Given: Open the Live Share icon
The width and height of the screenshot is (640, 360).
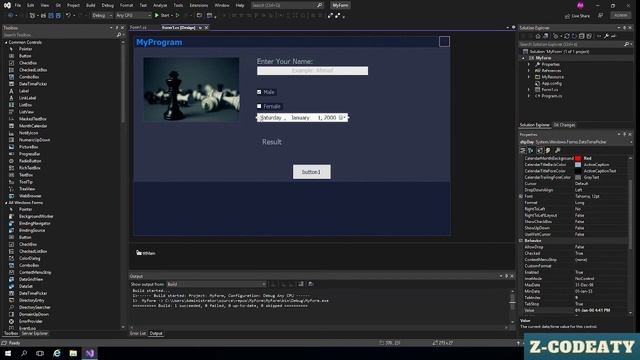Looking at the screenshot, I should point(567,16).
